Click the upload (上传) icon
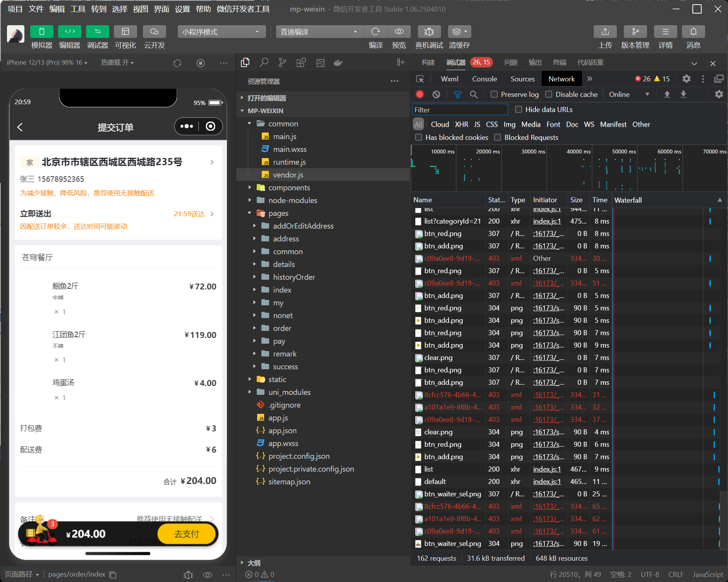 pos(605,32)
